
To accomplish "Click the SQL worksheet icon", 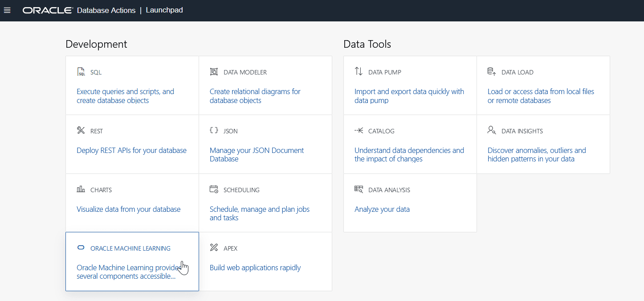I will tap(81, 72).
